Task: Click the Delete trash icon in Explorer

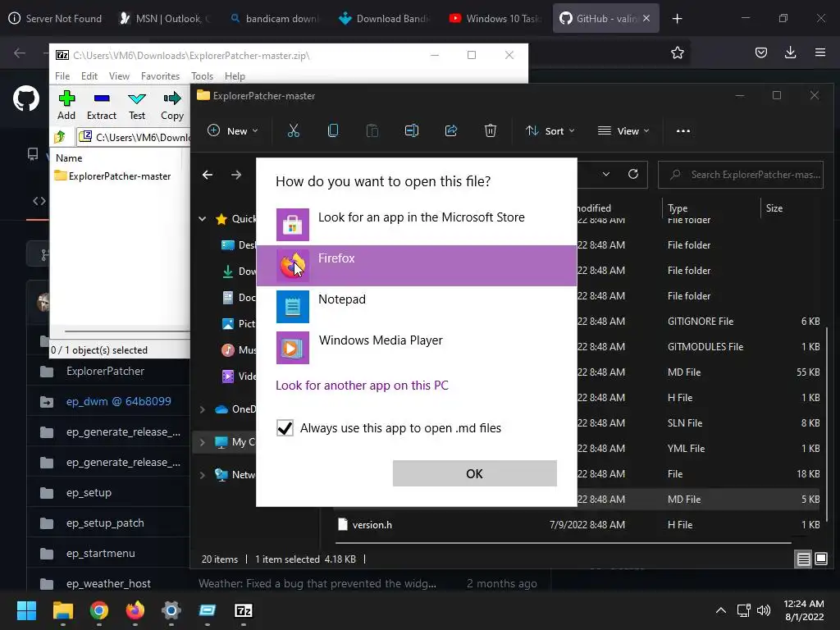Action: point(491,130)
